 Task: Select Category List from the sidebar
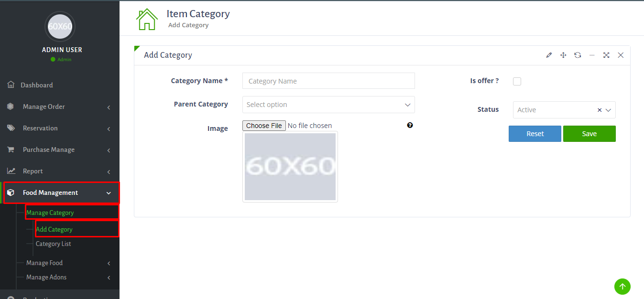coord(53,244)
